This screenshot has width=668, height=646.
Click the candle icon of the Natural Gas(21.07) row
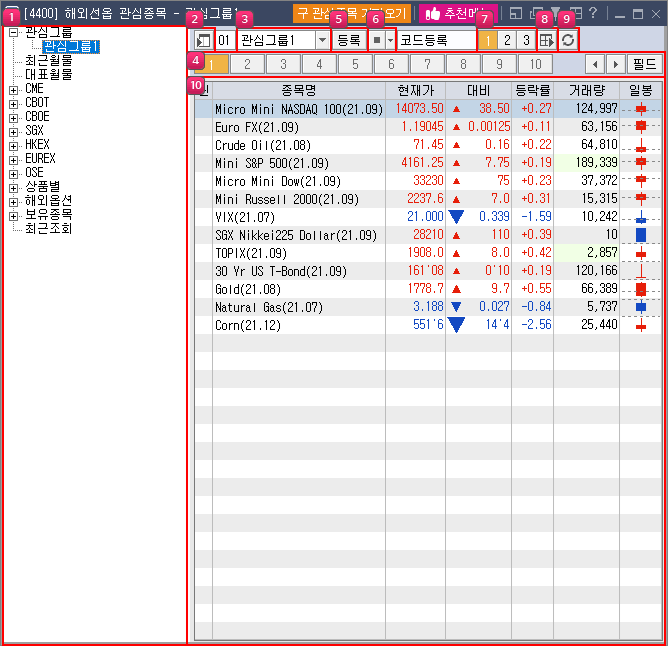coord(641,307)
